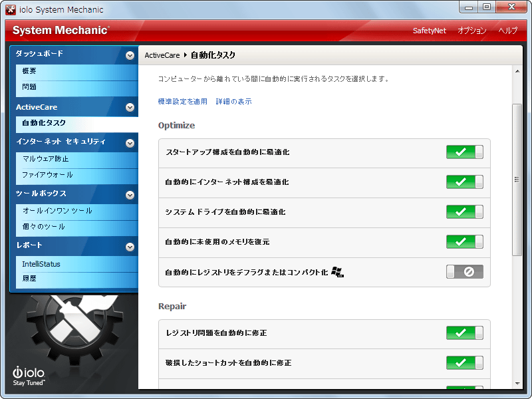Open ファイアウォール in the sidebar

click(77, 176)
